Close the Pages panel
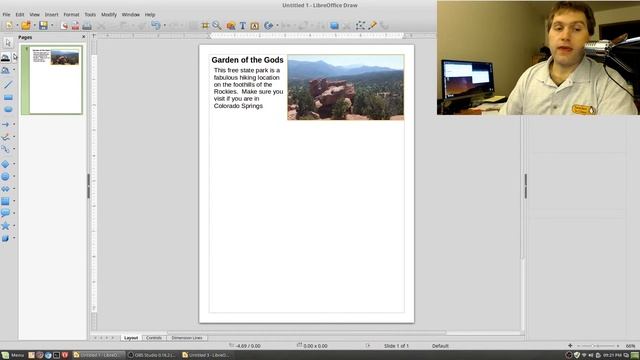Viewport: 640px width, 360px height. [84, 37]
